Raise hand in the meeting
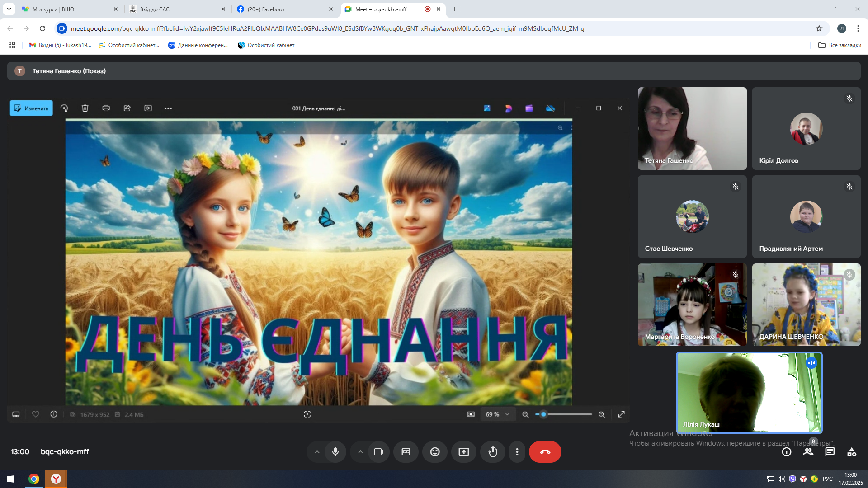868x488 pixels. point(492,452)
